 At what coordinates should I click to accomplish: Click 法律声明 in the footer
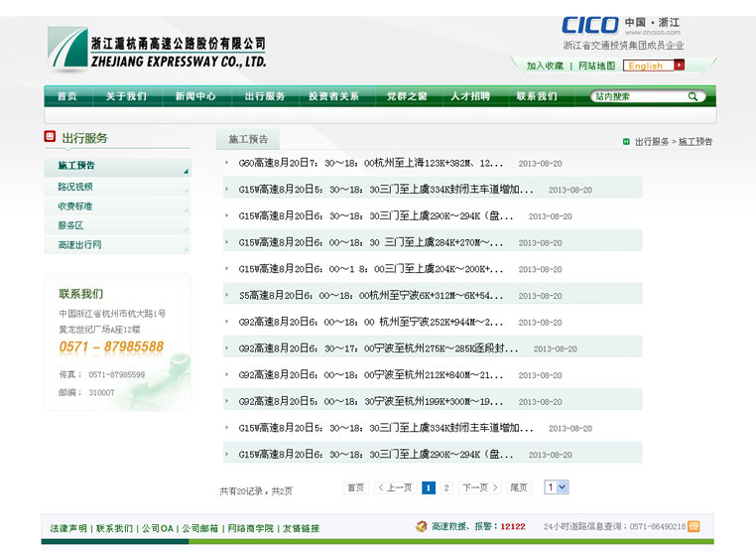pos(68,528)
